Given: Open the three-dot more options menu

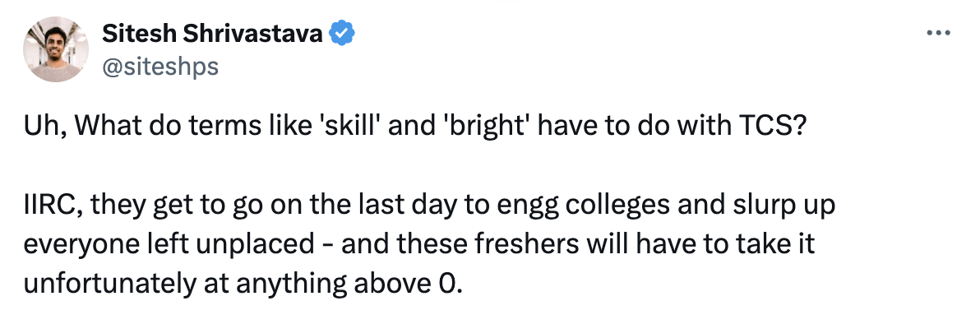Looking at the screenshot, I should (x=937, y=33).
